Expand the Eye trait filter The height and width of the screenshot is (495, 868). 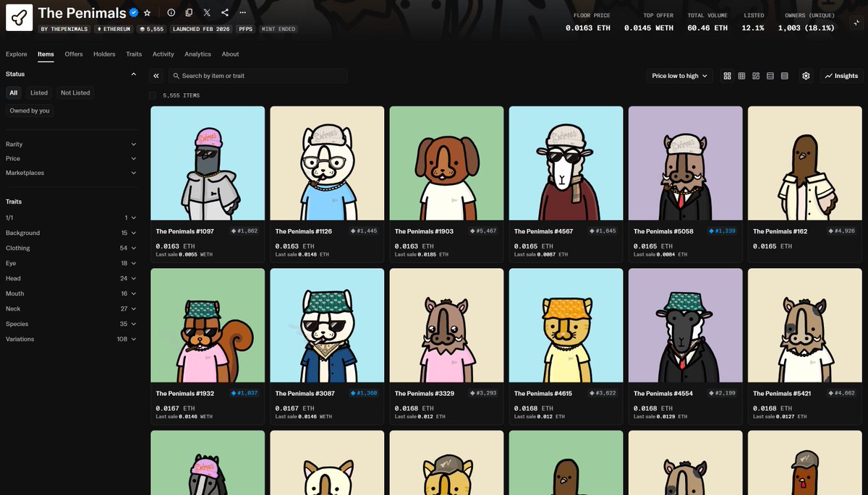coord(71,263)
